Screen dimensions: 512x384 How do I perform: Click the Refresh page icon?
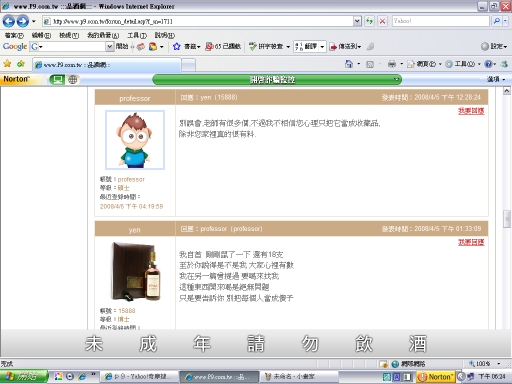click(x=369, y=21)
